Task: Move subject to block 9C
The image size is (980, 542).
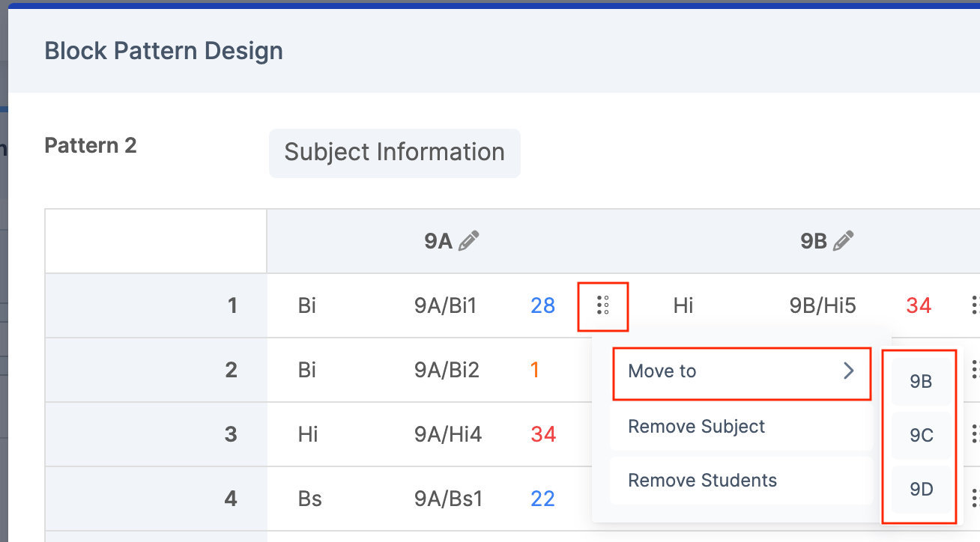Action: 921,435
